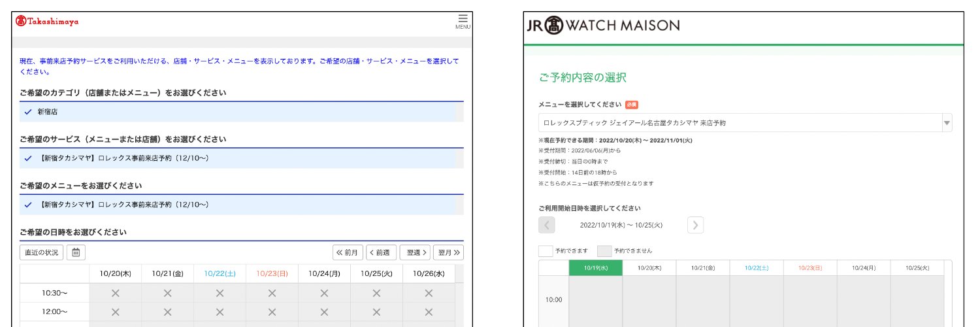This screenshot has width=980, height=327.
Task: Open the menu selection dropdown in Watch Maison
Action: point(745,123)
